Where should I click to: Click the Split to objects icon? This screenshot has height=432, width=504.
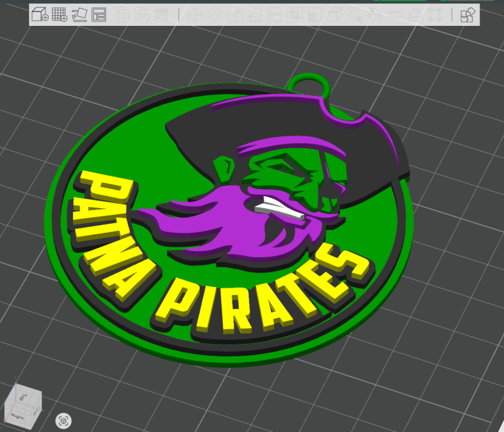122,15
